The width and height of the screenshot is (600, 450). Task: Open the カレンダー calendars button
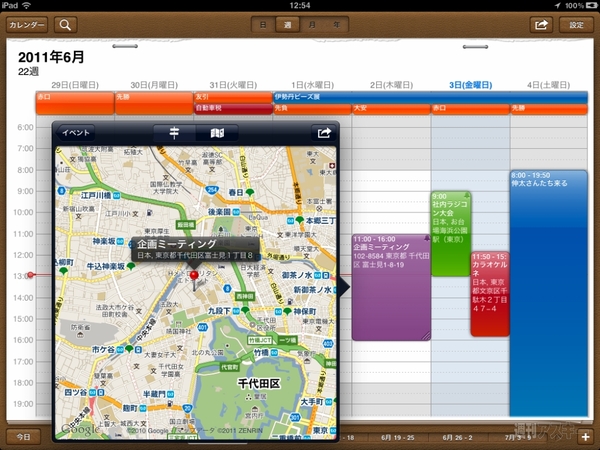click(27, 25)
